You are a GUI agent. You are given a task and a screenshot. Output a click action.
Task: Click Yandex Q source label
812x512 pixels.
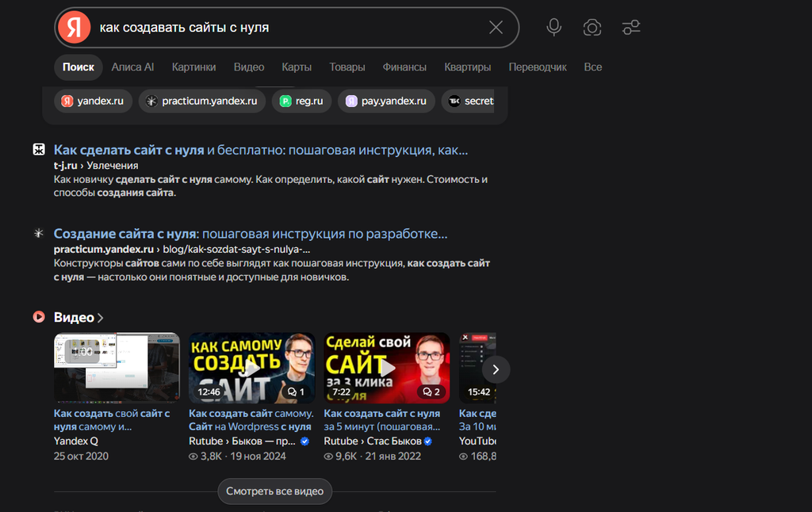(76, 441)
